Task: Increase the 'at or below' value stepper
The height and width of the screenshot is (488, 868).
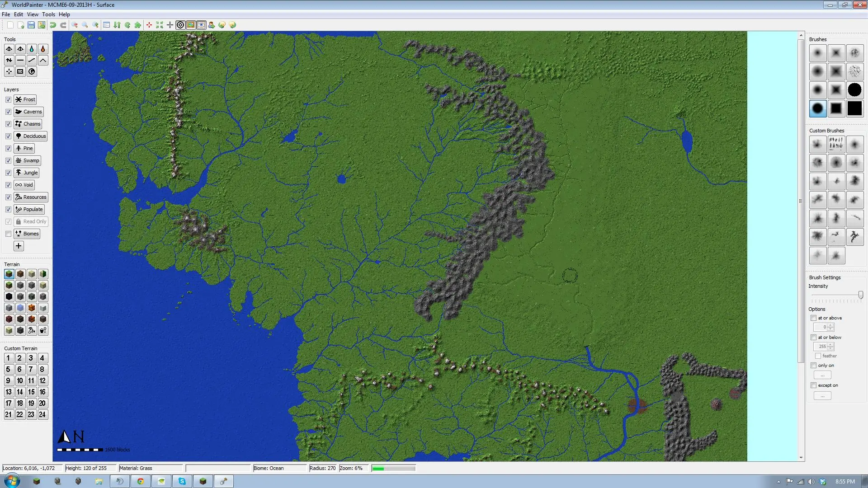Action: (830, 344)
